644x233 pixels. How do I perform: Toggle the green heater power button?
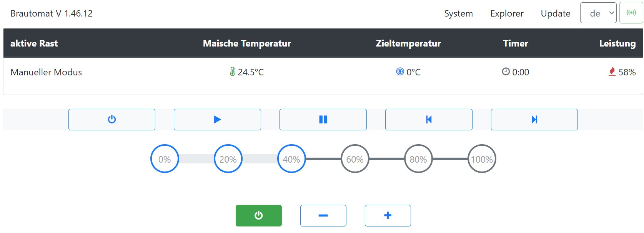coord(258,216)
